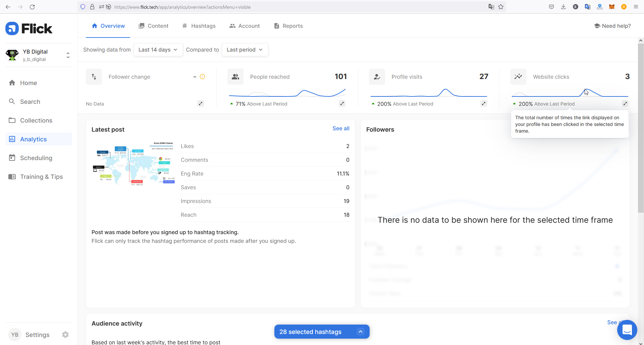Open Scheduling in the sidebar
This screenshot has height=345, width=644.
coord(36,158)
